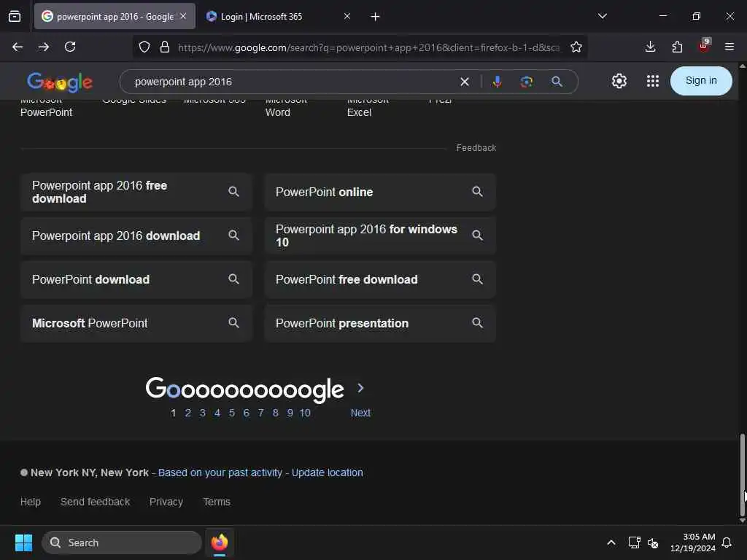Search Powerpoint app 2016 for windows 10

click(x=379, y=236)
